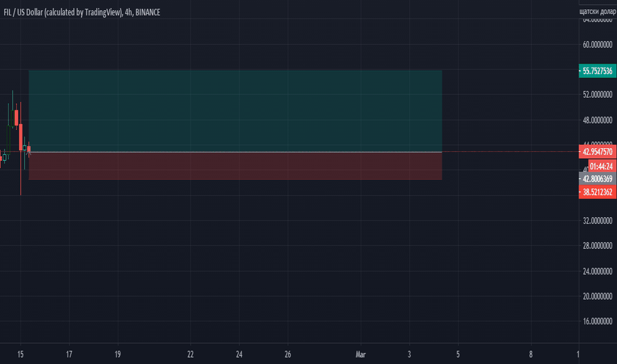
Task: Click the 24.0000000 price axis label
Action: (x=597, y=271)
